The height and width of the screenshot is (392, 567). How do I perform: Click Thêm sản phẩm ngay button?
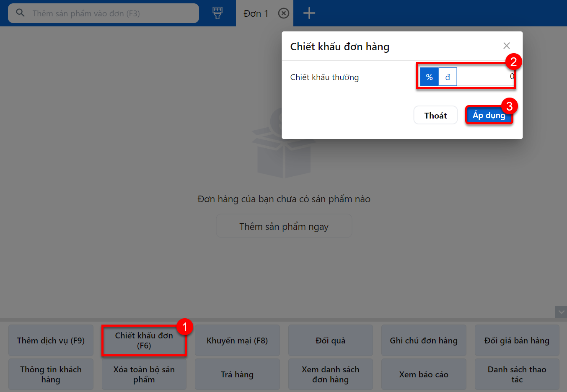[x=284, y=226]
